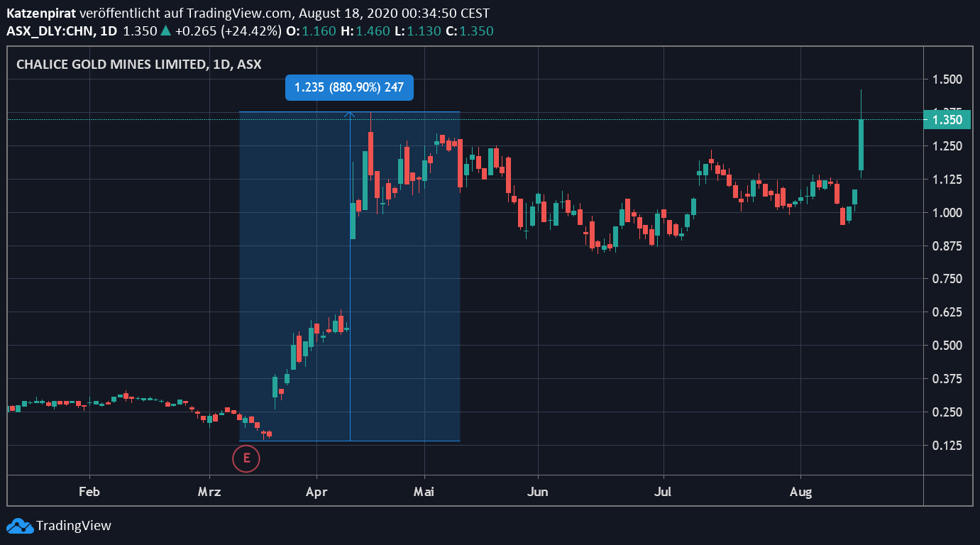Screen dimensions: 980x545
Task: Click the 'Mai' label on the time axis
Action: click(424, 491)
